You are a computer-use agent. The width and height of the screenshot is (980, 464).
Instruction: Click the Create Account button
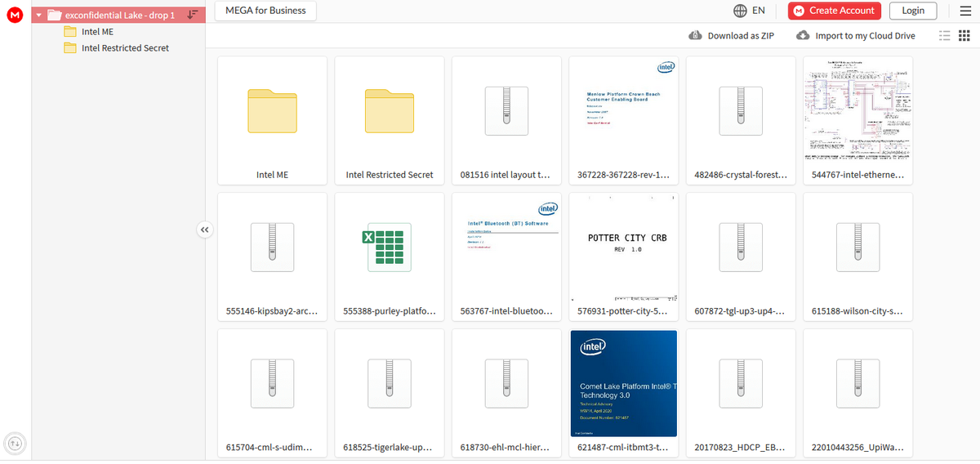pyautogui.click(x=834, y=11)
